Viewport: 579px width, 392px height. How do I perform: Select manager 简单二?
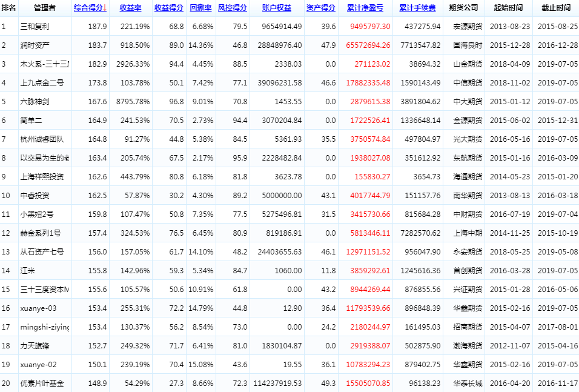31,121
